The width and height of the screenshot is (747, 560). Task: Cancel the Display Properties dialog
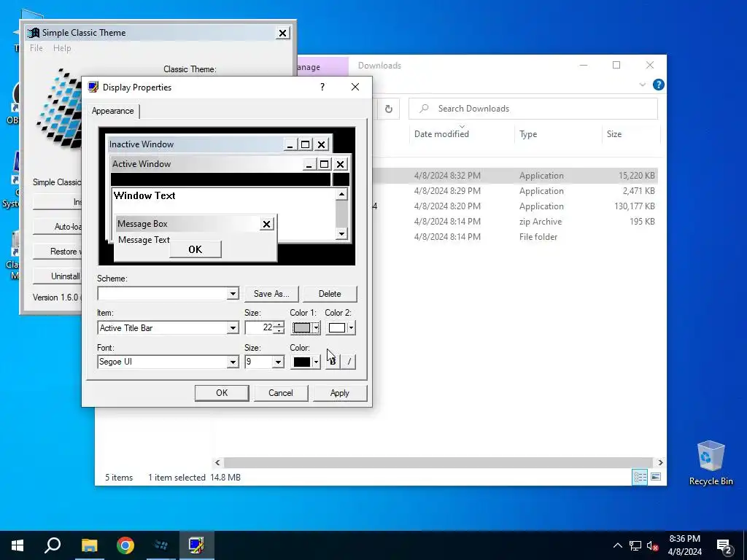281,393
